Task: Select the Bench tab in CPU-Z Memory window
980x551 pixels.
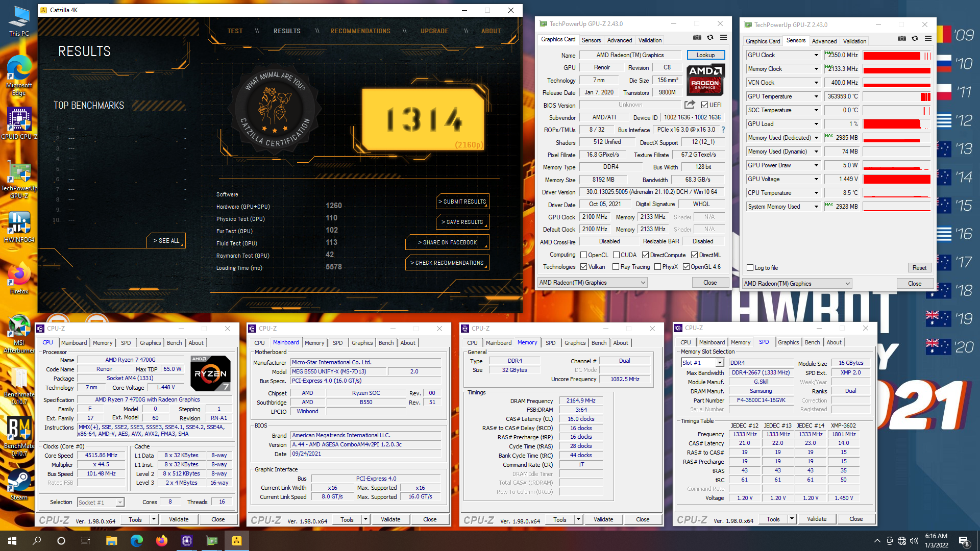Action: [599, 343]
